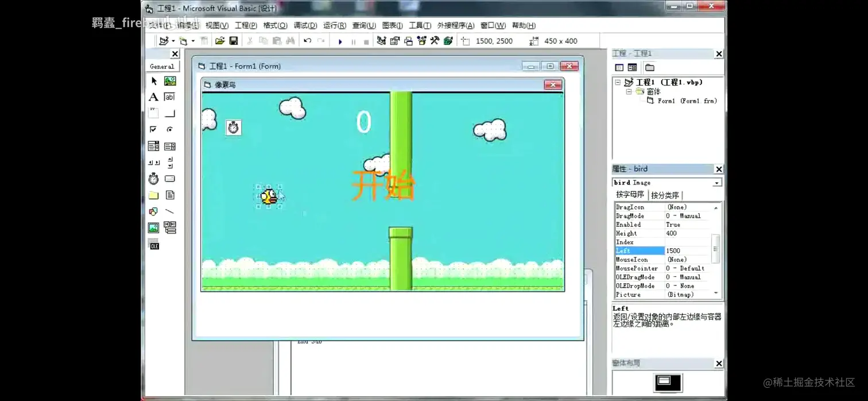The width and height of the screenshot is (868, 401).
Task: Open project with the folder toolbar icon
Action: point(220,41)
